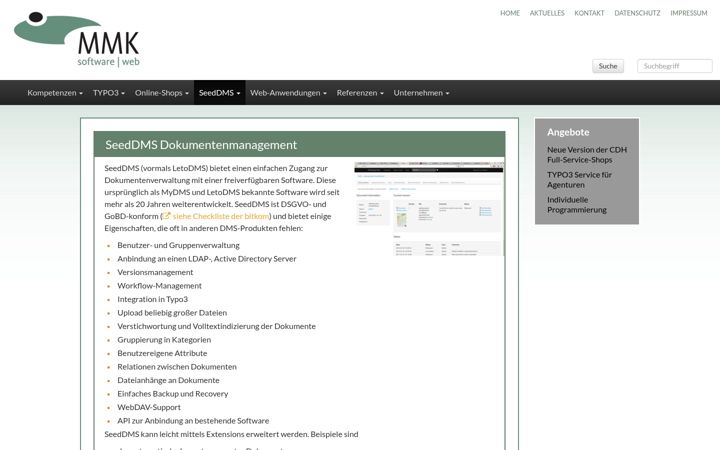Click 'Anbindung an einen LDAP-, Active Directory Server'
Viewport: 720px width, 450px height.
[207, 259]
